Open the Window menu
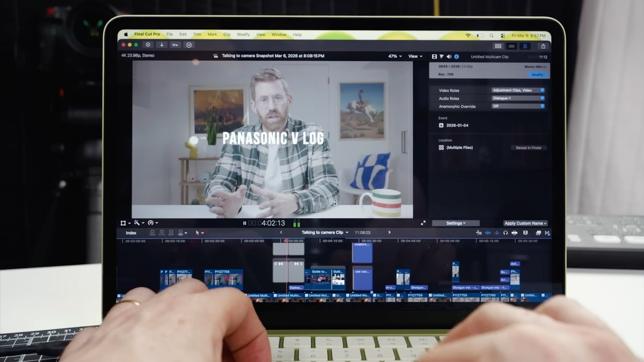Screen dimensions: 644x362 pos(279,34)
